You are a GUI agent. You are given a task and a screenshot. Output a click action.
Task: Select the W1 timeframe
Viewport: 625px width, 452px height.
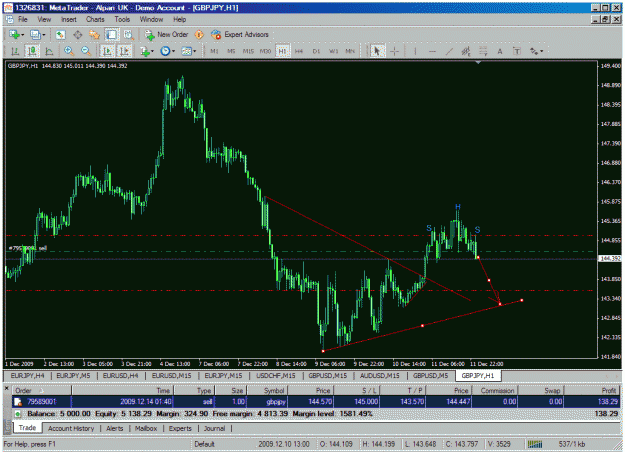coord(333,51)
